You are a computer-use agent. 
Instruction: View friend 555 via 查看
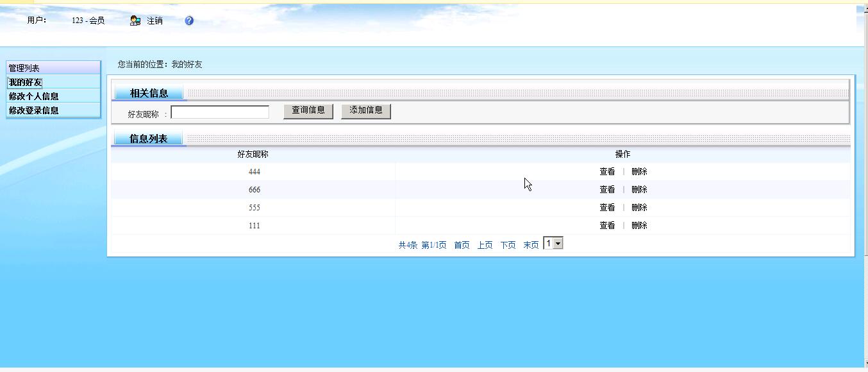(607, 208)
